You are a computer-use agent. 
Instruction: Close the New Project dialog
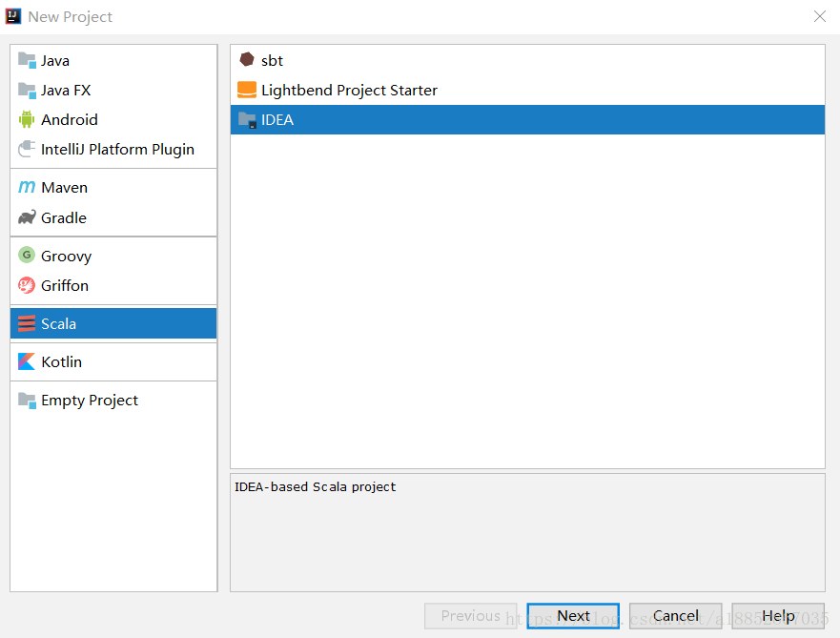820,16
